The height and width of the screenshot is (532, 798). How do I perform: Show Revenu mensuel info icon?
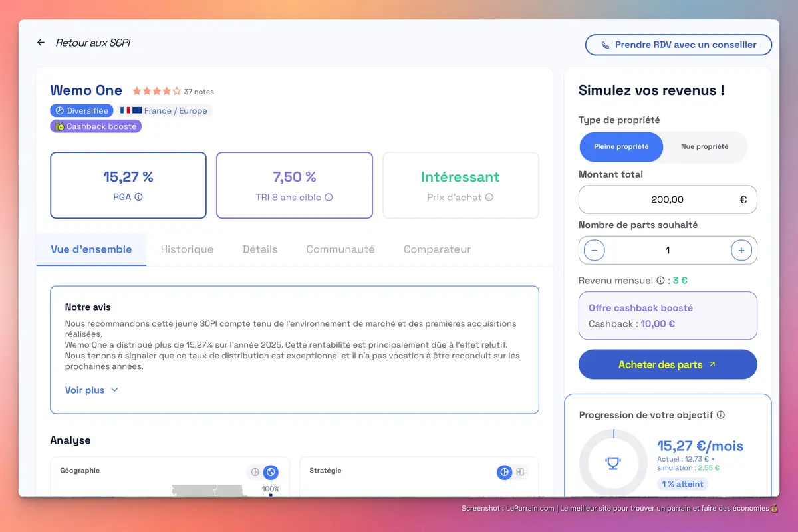coord(660,281)
